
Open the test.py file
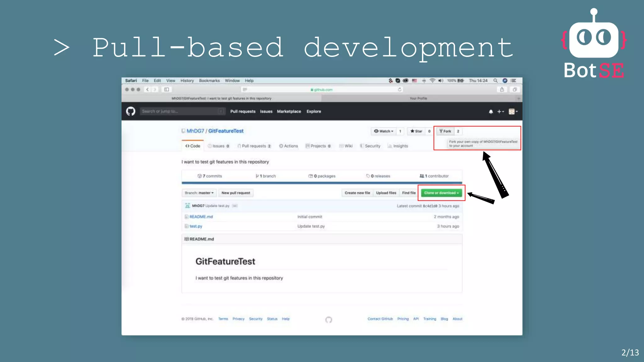(x=196, y=226)
